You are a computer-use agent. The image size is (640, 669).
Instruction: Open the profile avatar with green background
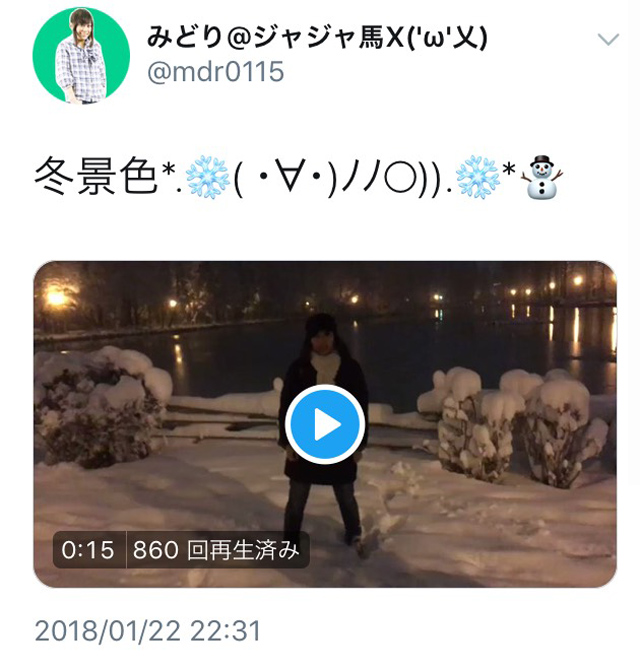(81, 55)
